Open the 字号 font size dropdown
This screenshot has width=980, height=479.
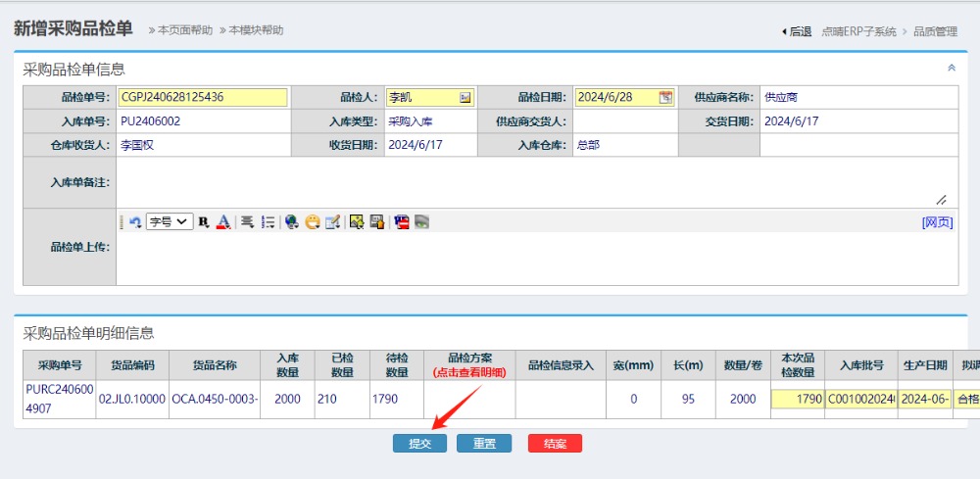[170, 222]
